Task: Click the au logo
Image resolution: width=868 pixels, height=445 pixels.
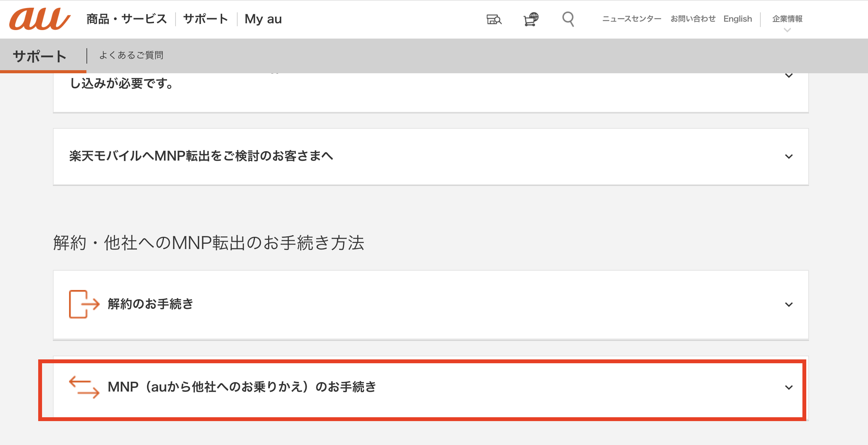Action: [40, 19]
